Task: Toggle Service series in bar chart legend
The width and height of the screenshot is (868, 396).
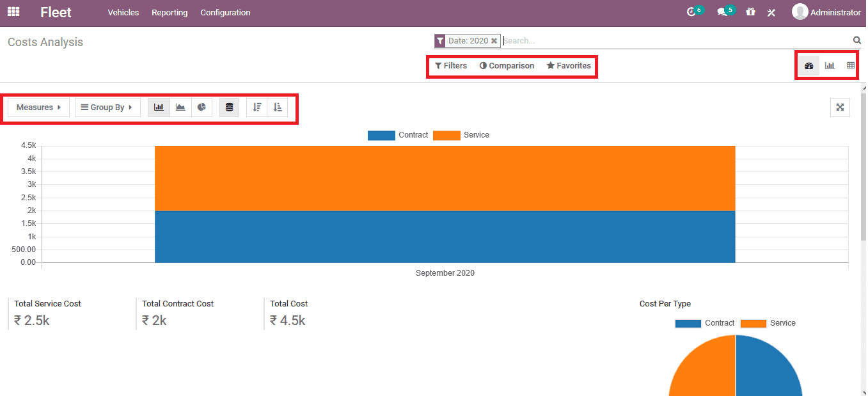Action: (x=461, y=135)
